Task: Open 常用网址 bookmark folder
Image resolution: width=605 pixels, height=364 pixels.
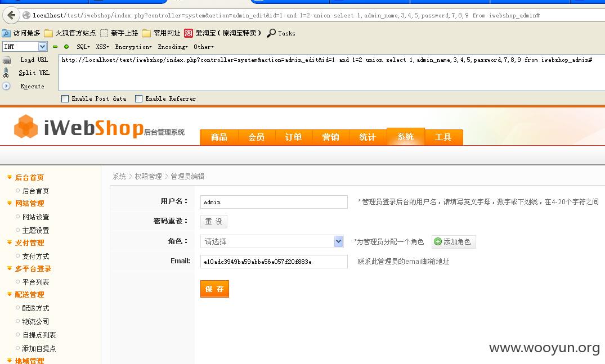Action: click(x=162, y=33)
